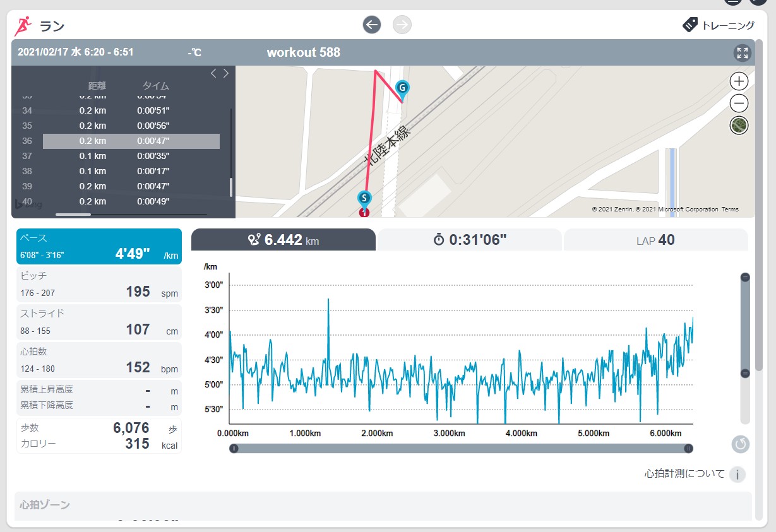The image size is (776, 532).
Task: Switch graph to 6.442 km distance tab
Action: click(284, 240)
